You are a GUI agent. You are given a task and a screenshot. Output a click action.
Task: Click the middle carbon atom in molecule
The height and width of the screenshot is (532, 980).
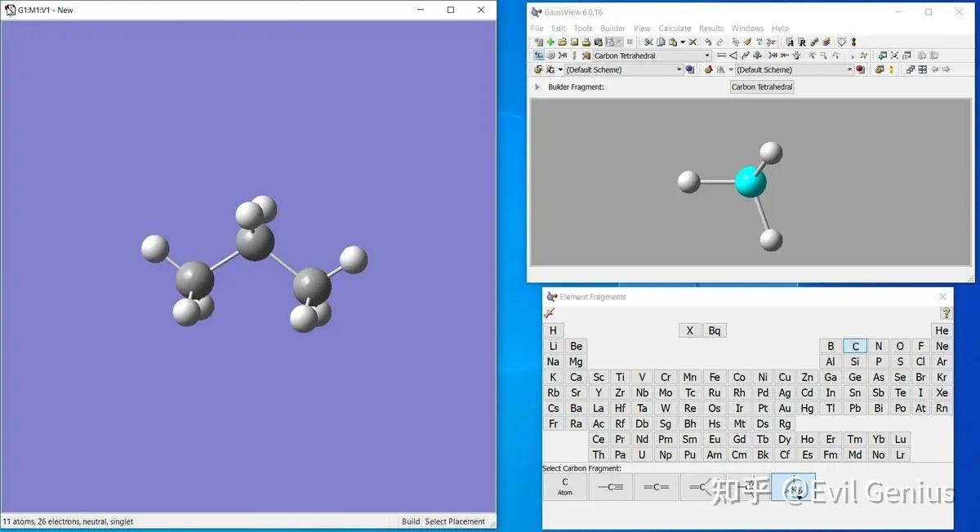[255, 243]
